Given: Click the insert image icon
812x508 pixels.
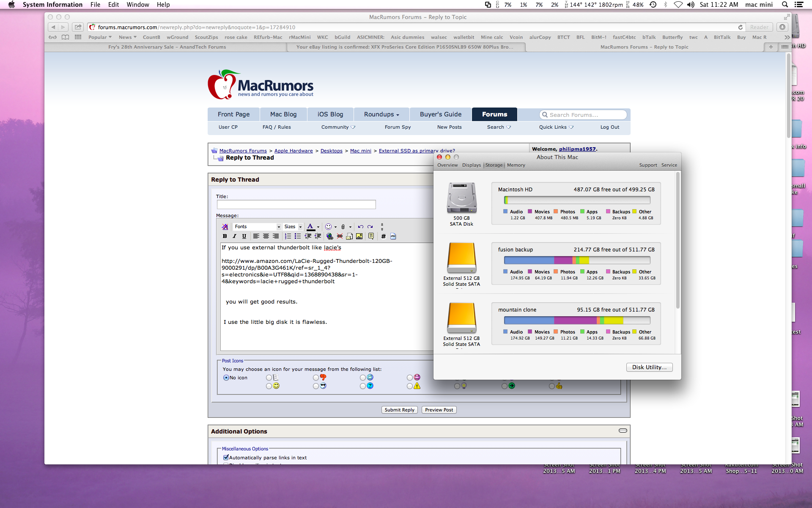Looking at the screenshot, I should coord(359,236).
